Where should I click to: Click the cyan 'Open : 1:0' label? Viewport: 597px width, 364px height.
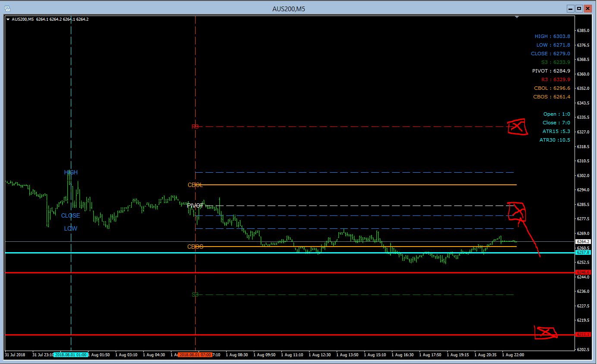pyautogui.click(x=557, y=114)
